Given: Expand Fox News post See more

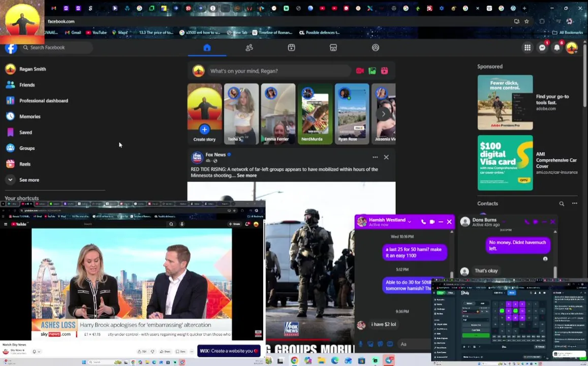Looking at the screenshot, I should click(x=247, y=175).
